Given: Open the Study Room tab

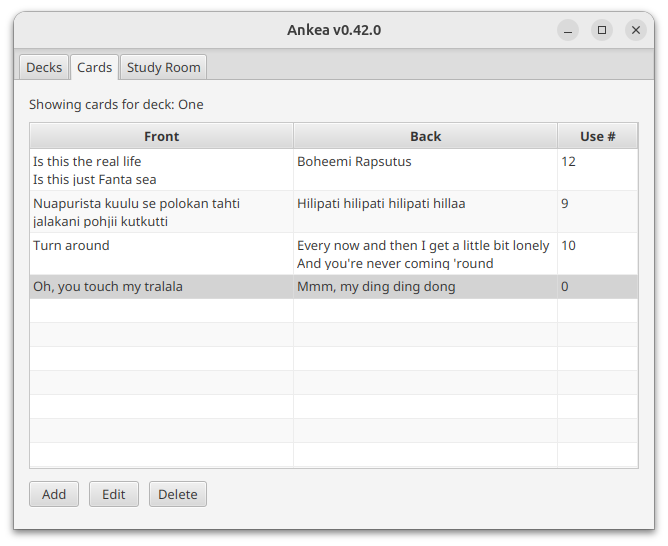Looking at the screenshot, I should (163, 67).
